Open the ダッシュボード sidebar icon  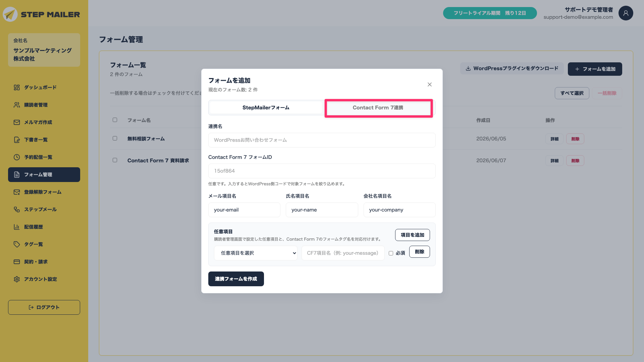tap(17, 87)
